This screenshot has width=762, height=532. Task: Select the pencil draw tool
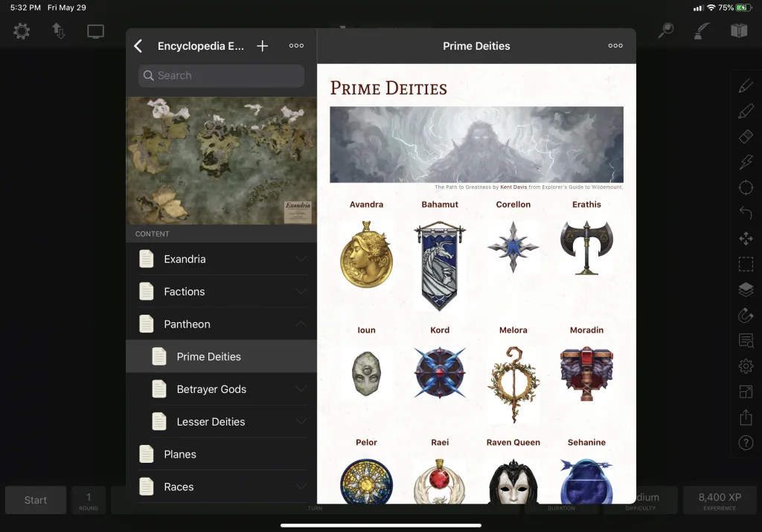coord(746,86)
